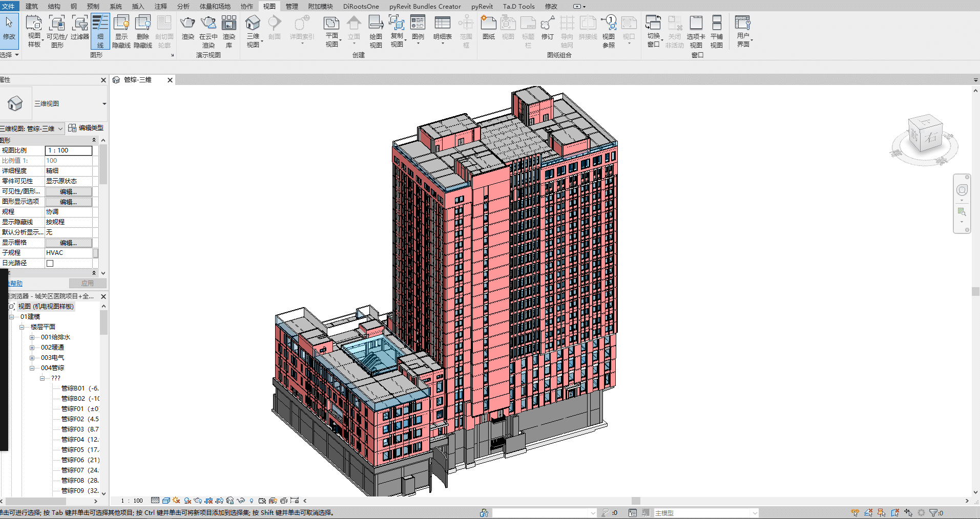Open the Filters (过滤器) tool
This screenshot has height=519, width=980.
pos(79,28)
